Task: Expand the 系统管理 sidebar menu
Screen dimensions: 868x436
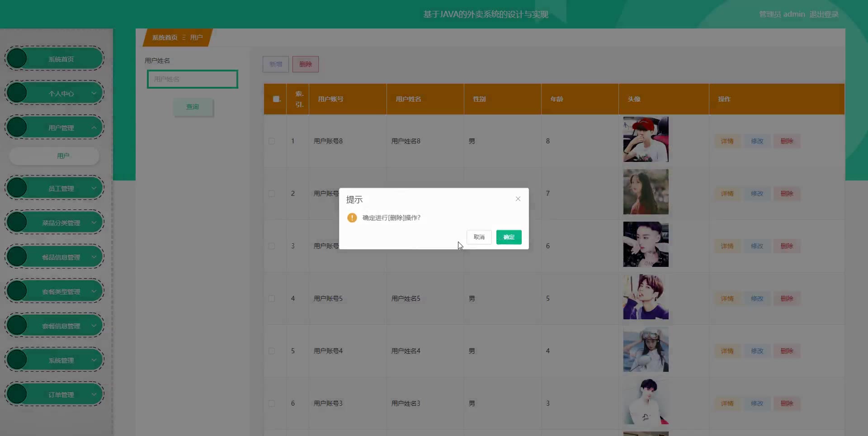Action: tap(54, 360)
